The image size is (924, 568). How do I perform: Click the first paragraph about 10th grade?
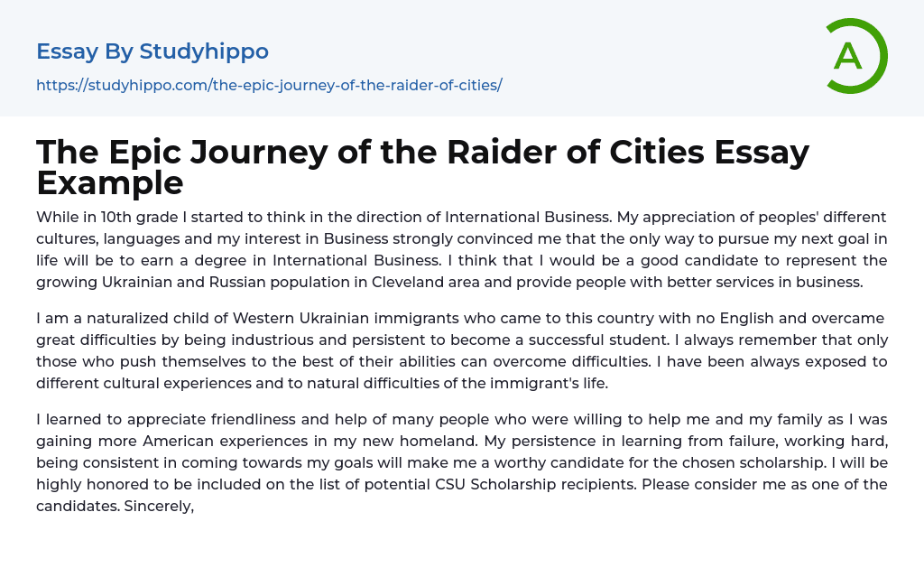pos(461,249)
